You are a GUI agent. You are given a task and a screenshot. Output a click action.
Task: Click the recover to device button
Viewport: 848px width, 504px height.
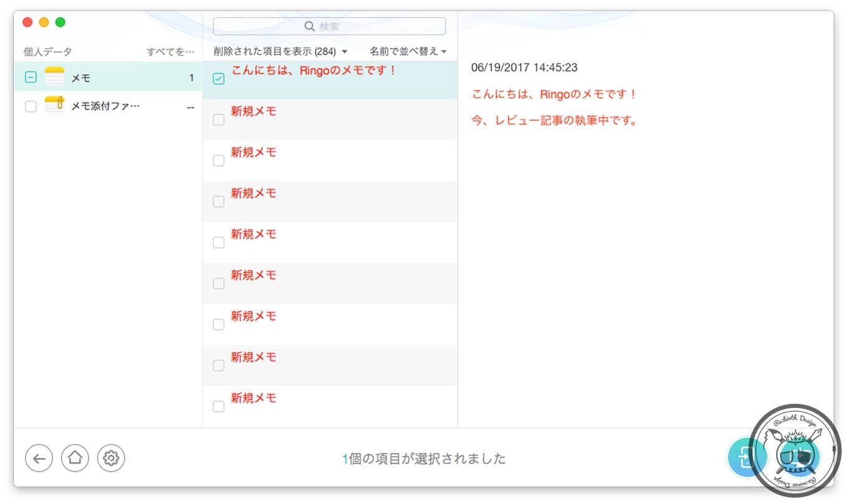[746, 459]
